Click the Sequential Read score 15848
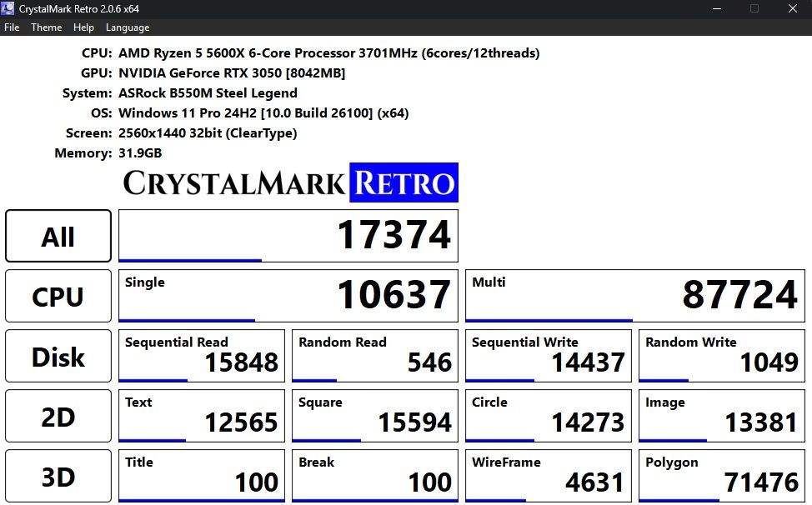 point(202,356)
